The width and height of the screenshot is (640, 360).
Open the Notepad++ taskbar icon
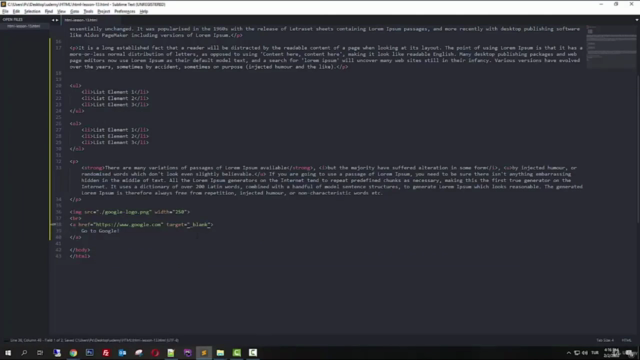171,353
